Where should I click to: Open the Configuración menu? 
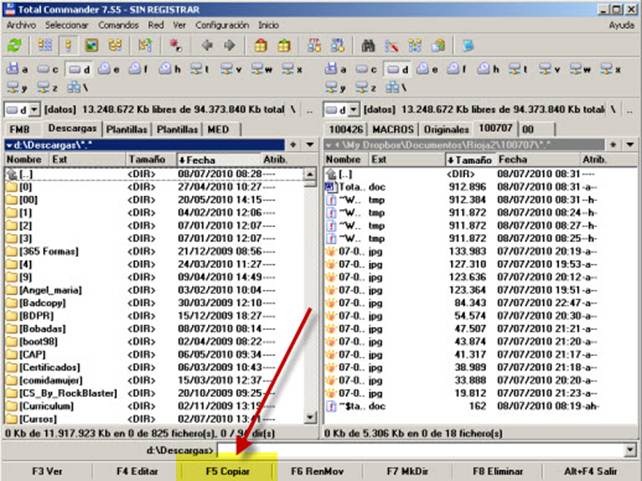click(222, 25)
